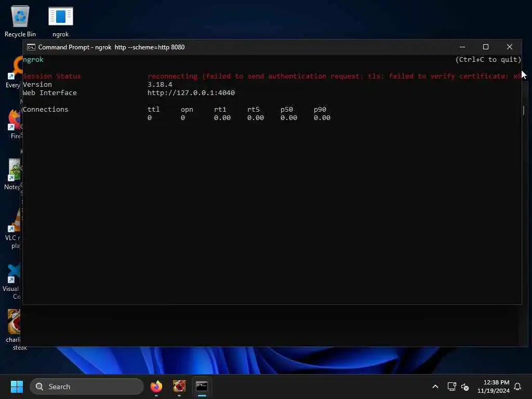
Task: Click the green ngrok heading text
Action: 33,59
